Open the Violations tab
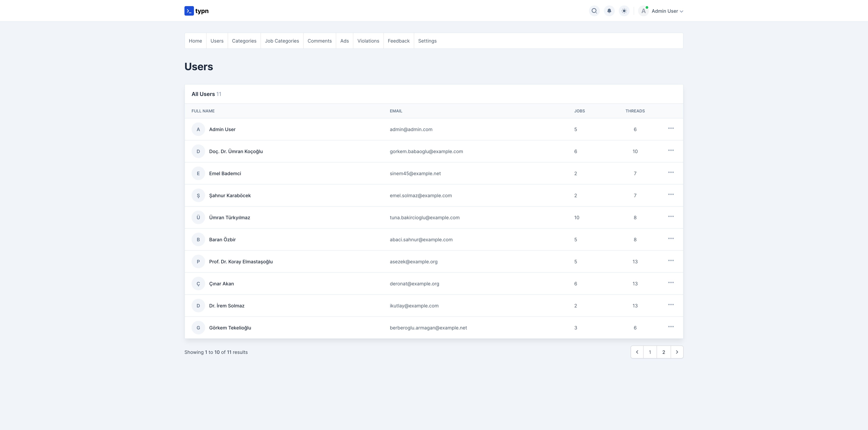 (368, 41)
